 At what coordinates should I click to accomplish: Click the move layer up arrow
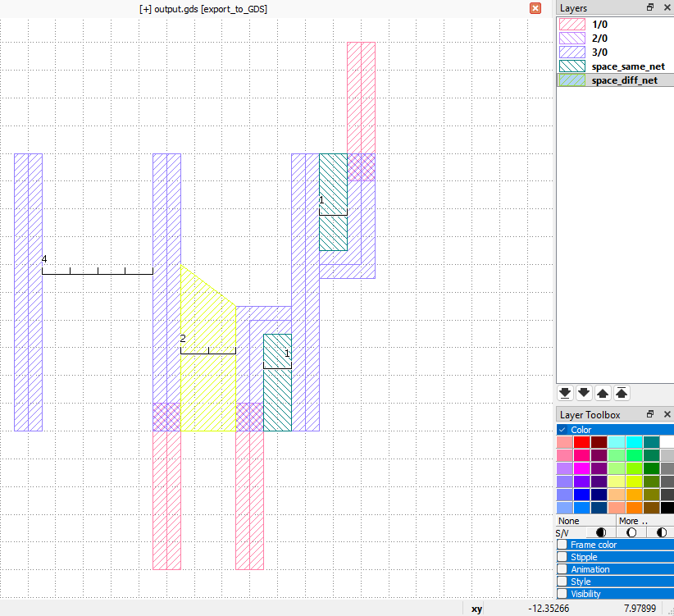(x=603, y=393)
